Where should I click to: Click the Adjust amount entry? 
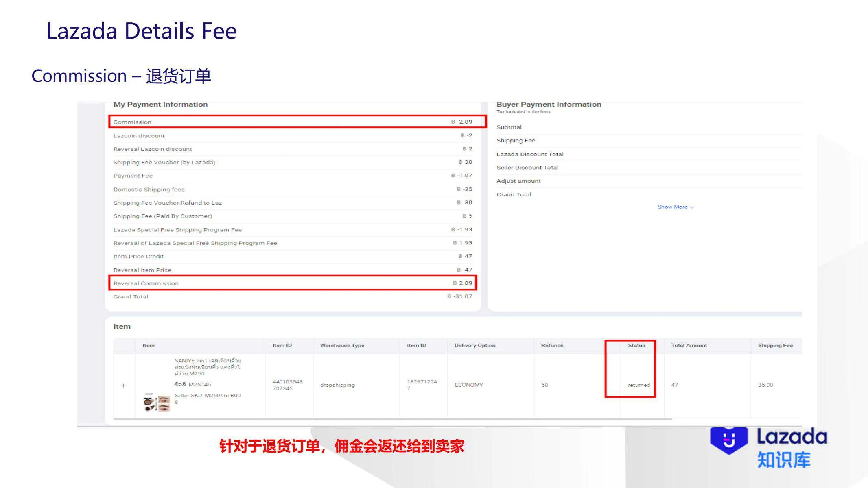518,181
